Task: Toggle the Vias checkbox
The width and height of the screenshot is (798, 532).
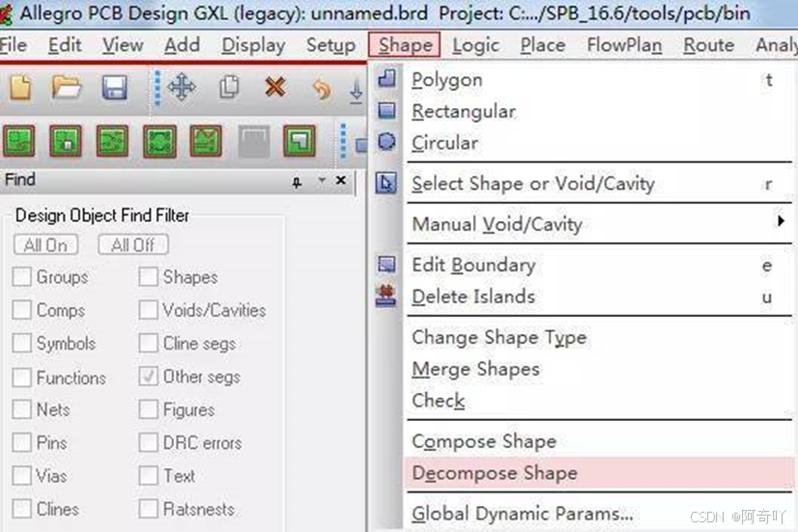Action: (x=22, y=476)
